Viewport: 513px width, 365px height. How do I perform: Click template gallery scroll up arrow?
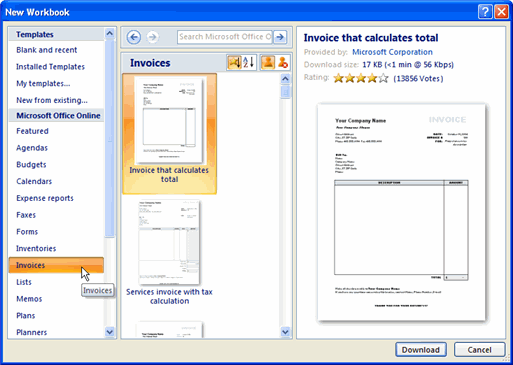pyautogui.click(x=285, y=79)
